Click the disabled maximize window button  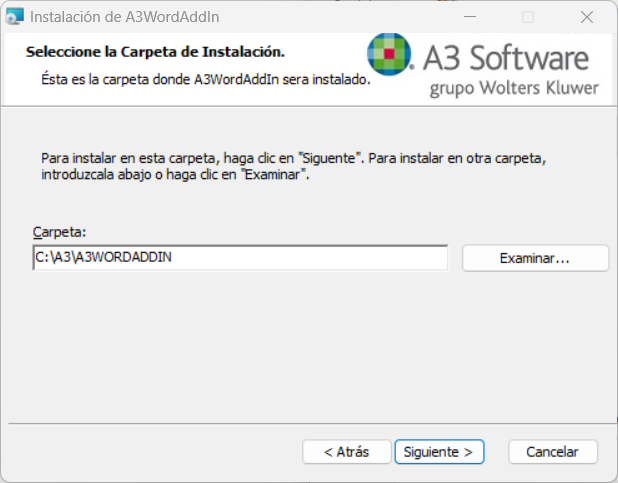[x=528, y=17]
